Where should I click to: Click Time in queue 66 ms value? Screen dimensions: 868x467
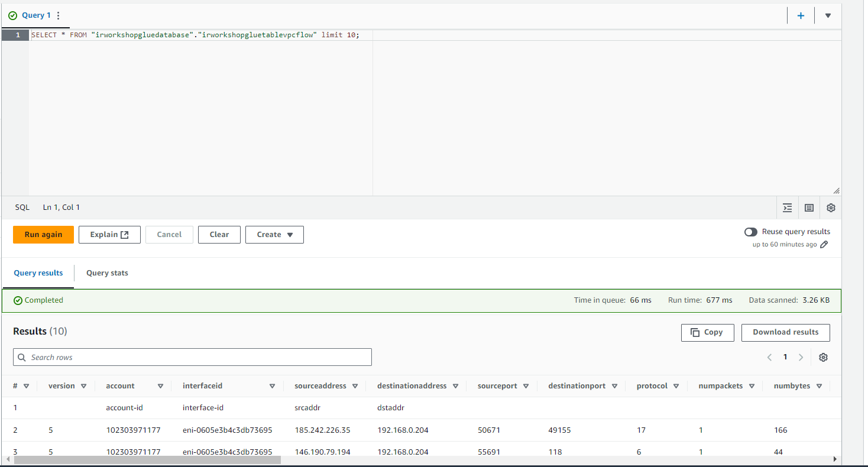640,300
